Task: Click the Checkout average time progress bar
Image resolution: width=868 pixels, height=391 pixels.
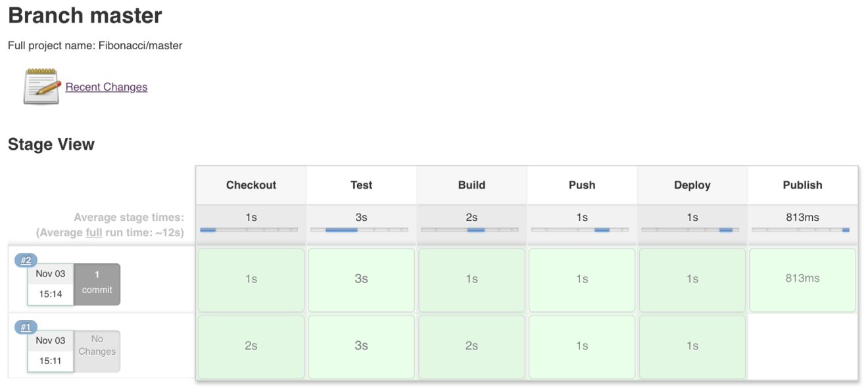Action: pos(249,230)
